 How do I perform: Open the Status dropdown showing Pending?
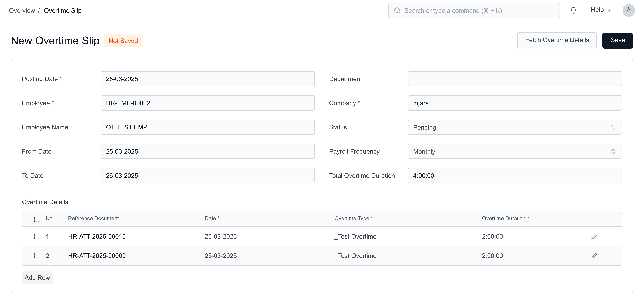[x=515, y=127]
